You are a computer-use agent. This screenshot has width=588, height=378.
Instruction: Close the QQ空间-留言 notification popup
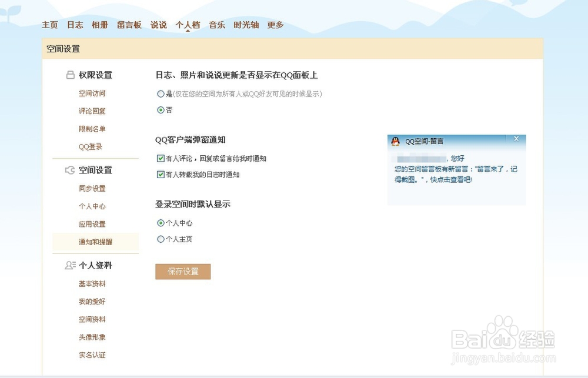pyautogui.click(x=516, y=139)
